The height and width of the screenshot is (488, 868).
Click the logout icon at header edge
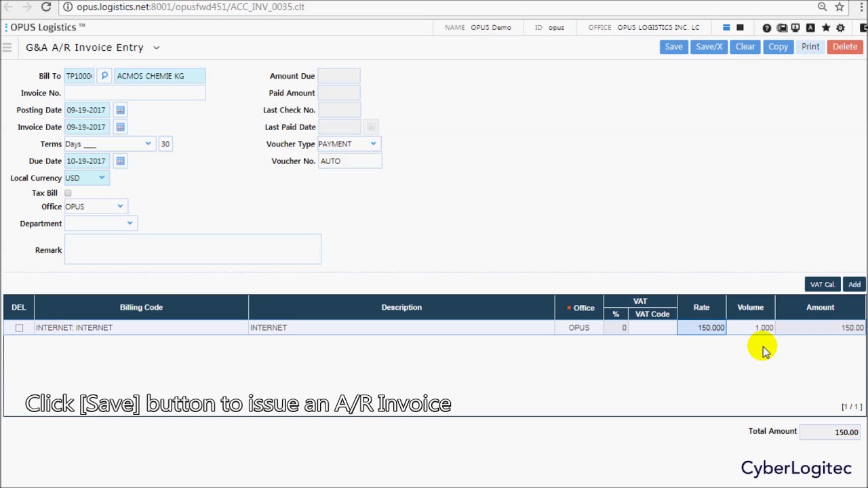[864, 28]
